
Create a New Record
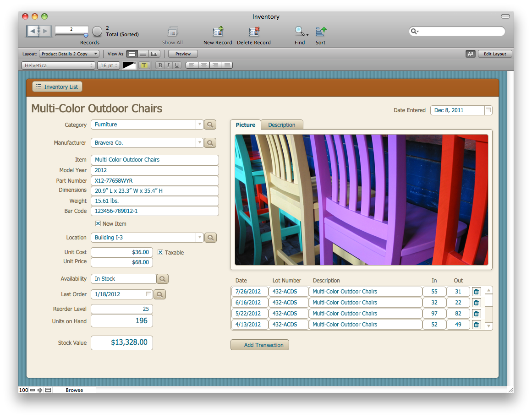[x=218, y=32]
